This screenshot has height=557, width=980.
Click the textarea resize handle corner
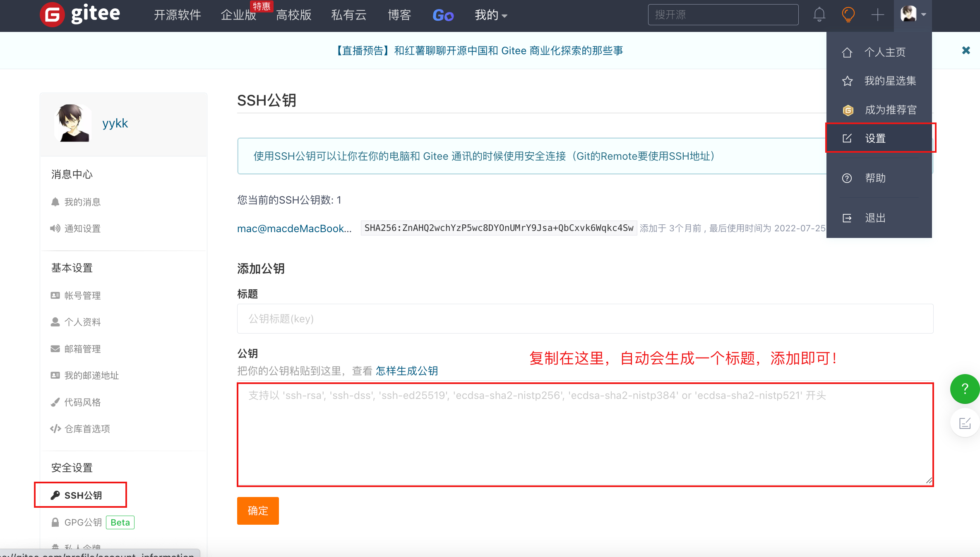tap(929, 480)
